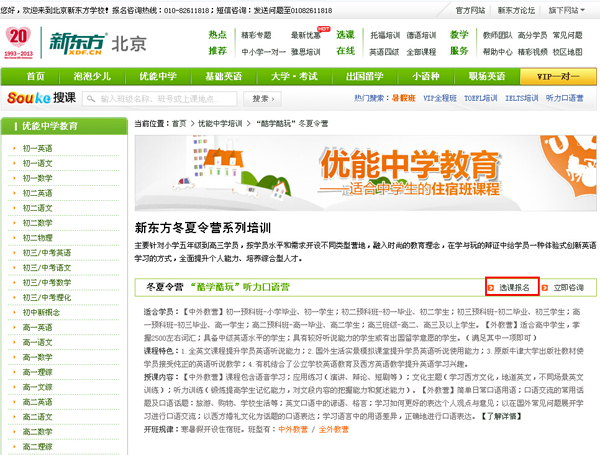The height and width of the screenshot is (455, 600).
Task: Click the 选课报名 button
Action: [512, 287]
